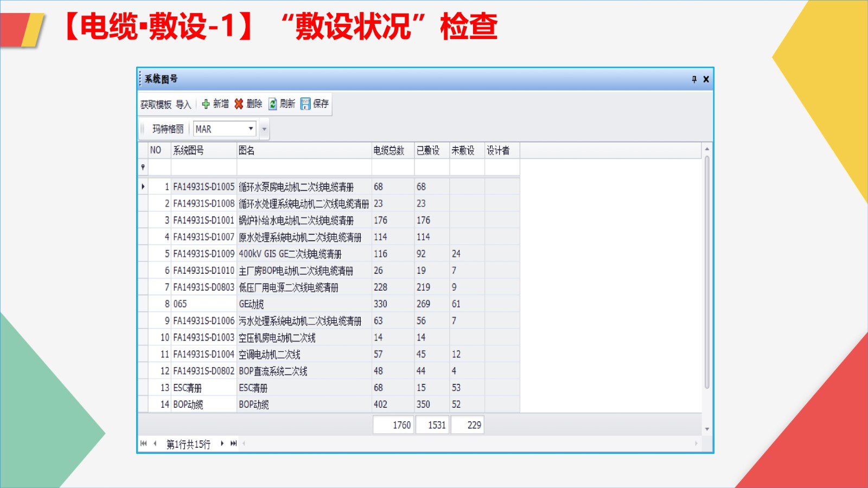Screen dimensions: 868x488
Task: Click the red X 删除 delete icon
Action: [x=239, y=104]
